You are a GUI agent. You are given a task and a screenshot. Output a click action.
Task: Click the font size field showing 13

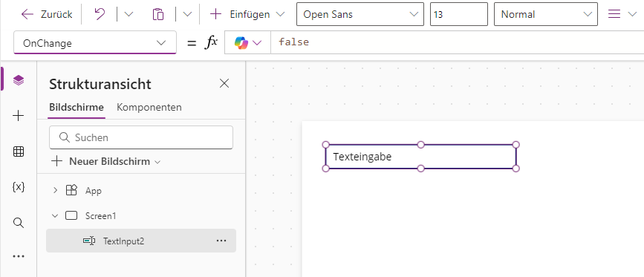pyautogui.click(x=459, y=14)
